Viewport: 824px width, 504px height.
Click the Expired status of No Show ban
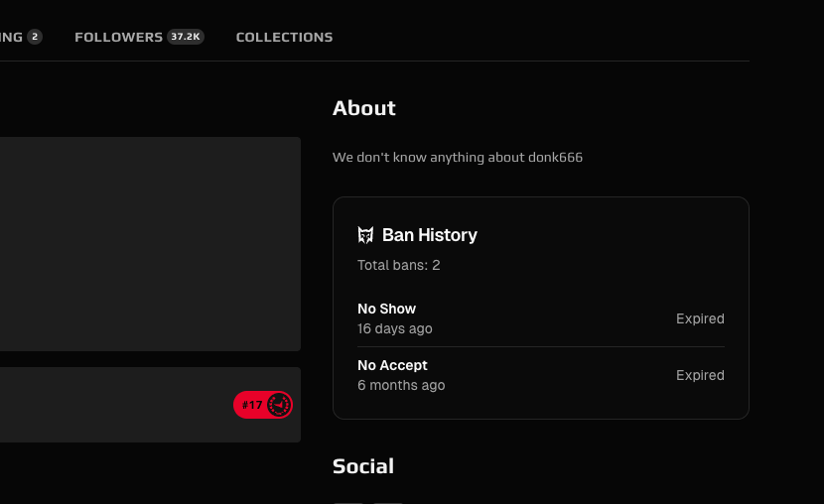coord(700,318)
